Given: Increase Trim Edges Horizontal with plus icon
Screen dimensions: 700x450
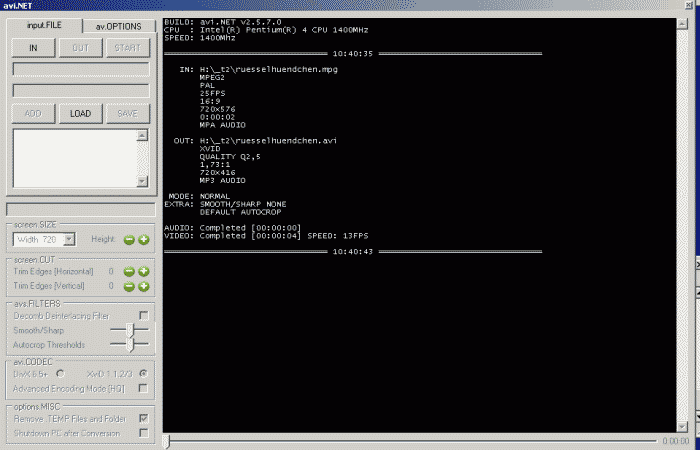Looking at the screenshot, I should click(143, 271).
